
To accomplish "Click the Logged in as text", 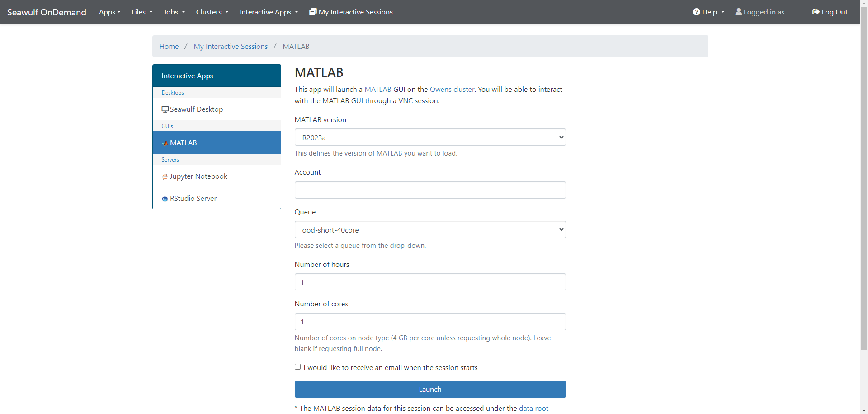I will (x=764, y=12).
